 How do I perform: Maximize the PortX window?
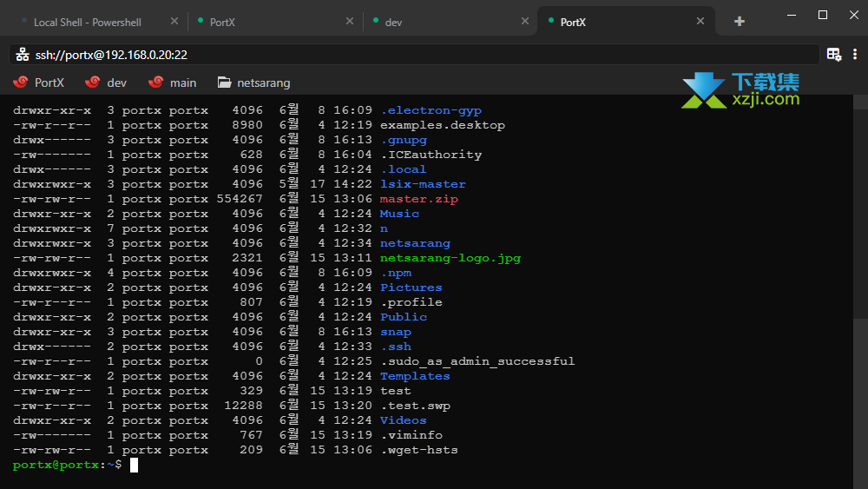click(823, 15)
